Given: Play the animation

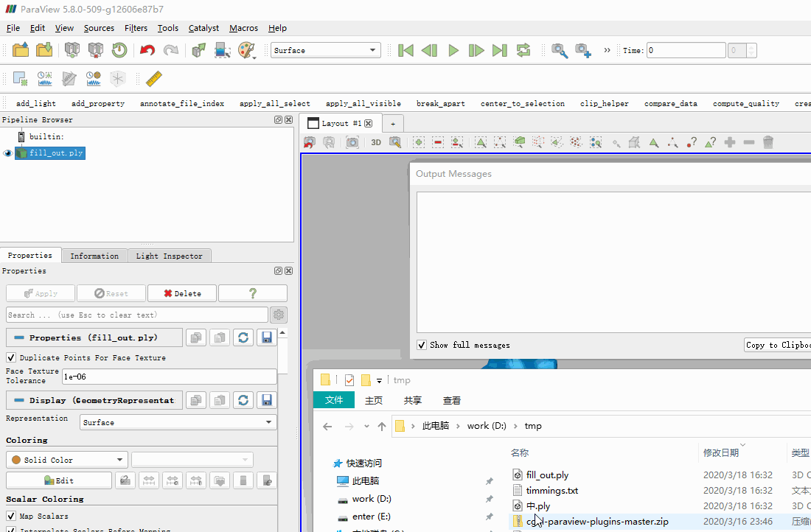Looking at the screenshot, I should 453,50.
